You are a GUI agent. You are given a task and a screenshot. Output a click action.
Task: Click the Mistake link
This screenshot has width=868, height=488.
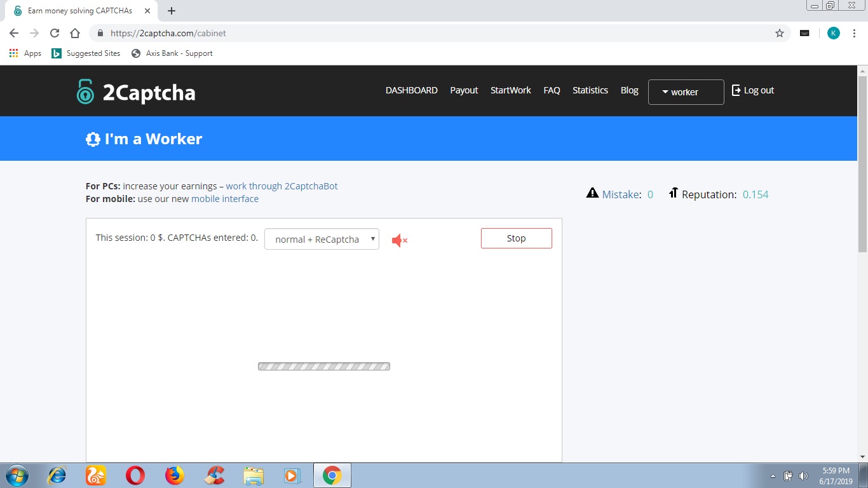(x=621, y=194)
